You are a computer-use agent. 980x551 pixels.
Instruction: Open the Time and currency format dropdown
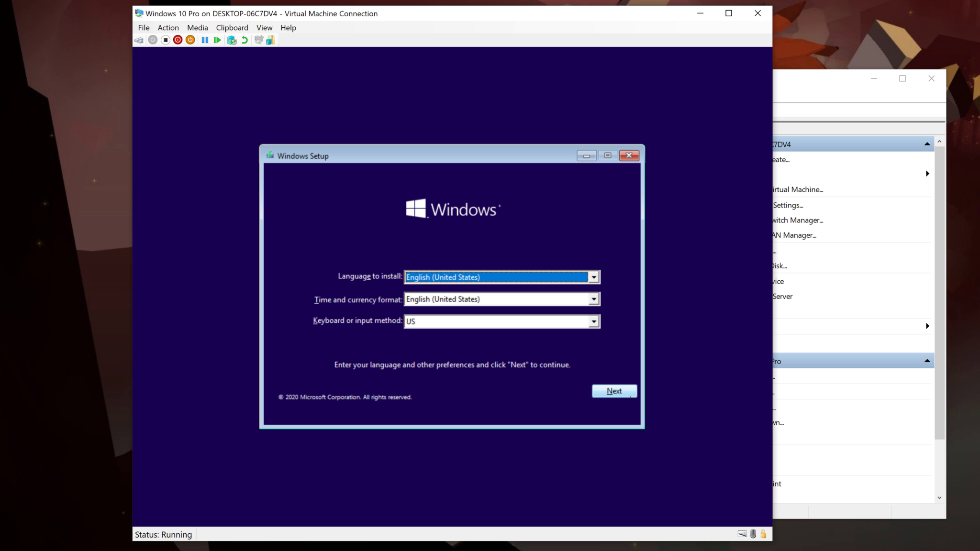click(593, 299)
